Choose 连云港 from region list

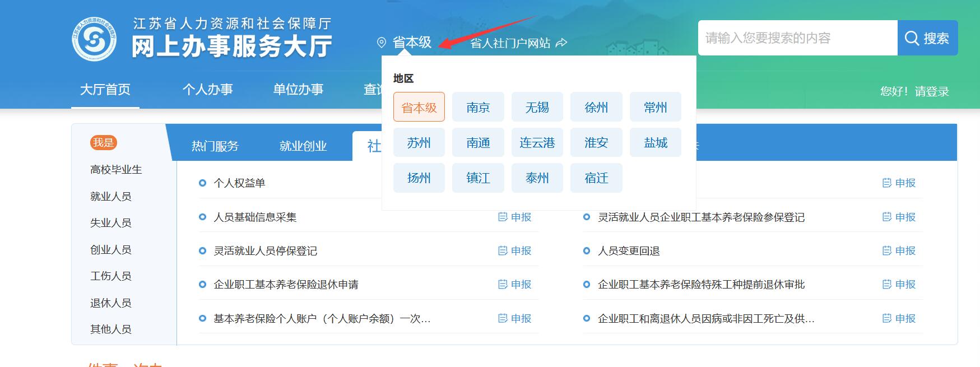coord(537,142)
